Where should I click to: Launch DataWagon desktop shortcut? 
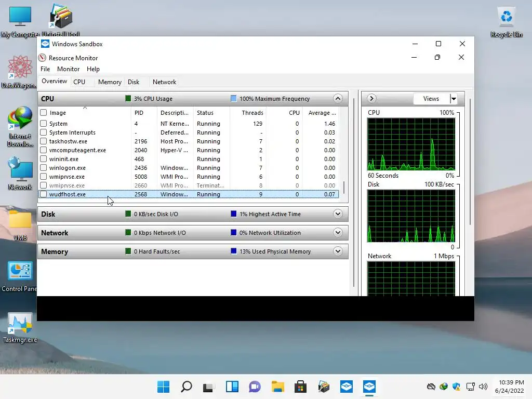[19, 72]
